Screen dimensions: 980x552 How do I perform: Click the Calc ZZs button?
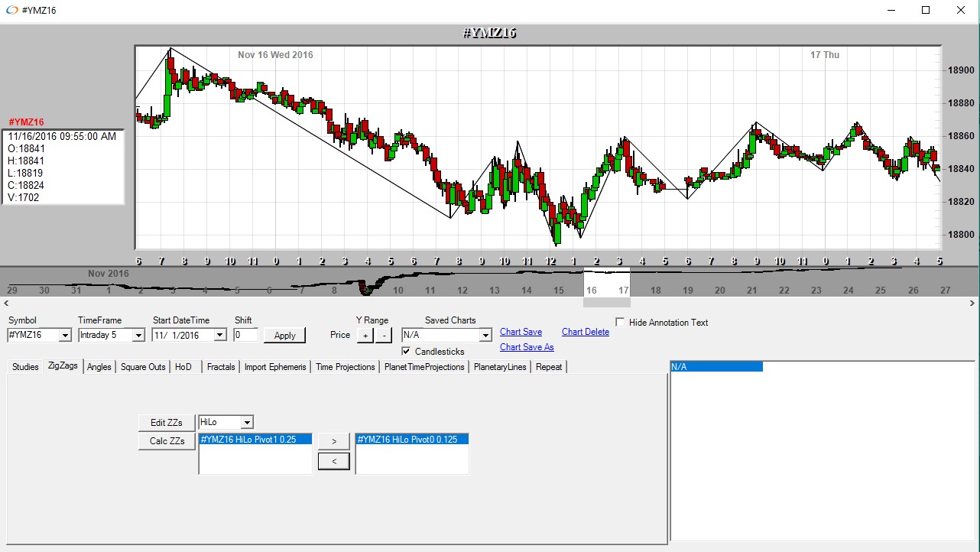[167, 441]
